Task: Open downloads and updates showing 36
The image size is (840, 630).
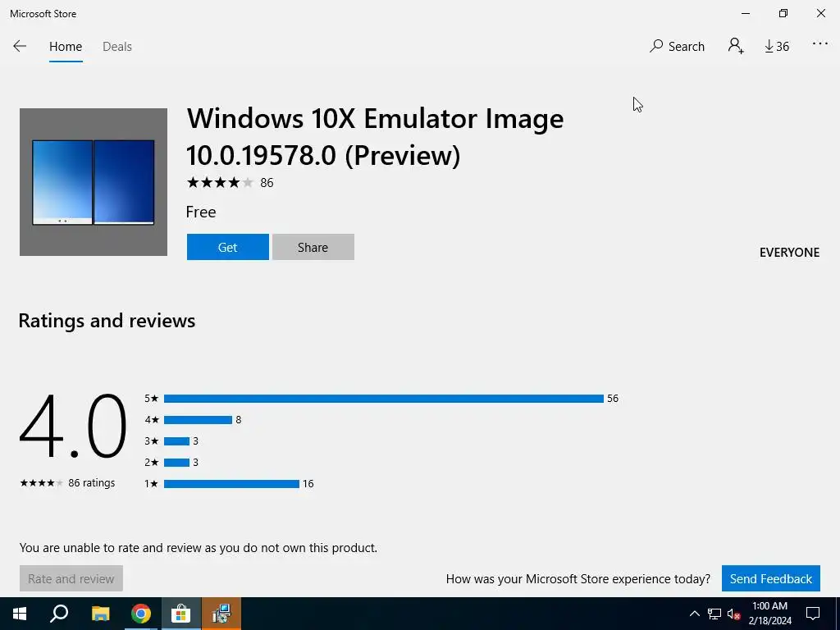Action: [777, 47]
